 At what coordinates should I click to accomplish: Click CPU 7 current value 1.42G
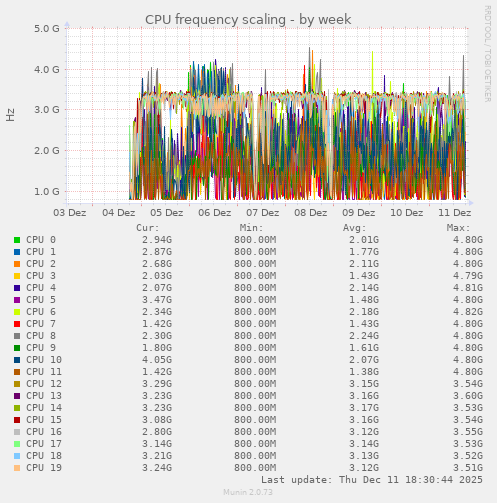click(157, 324)
